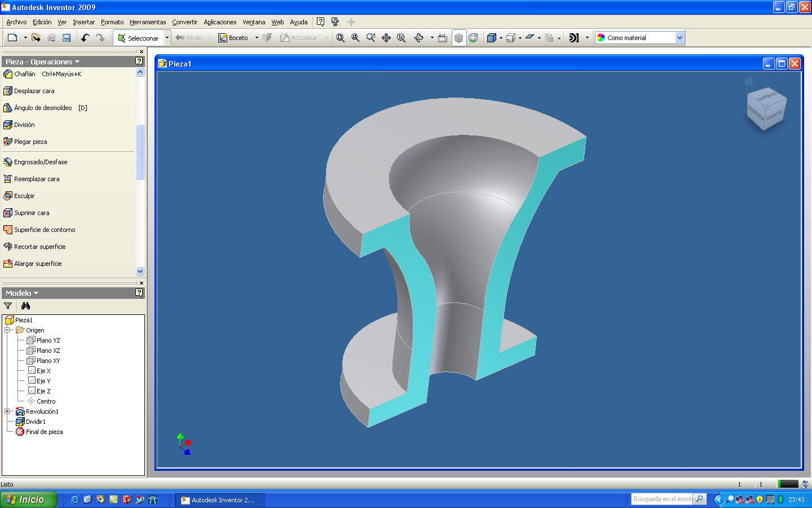The height and width of the screenshot is (508, 812).
Task: Open the file using Open icon
Action: 36,38
